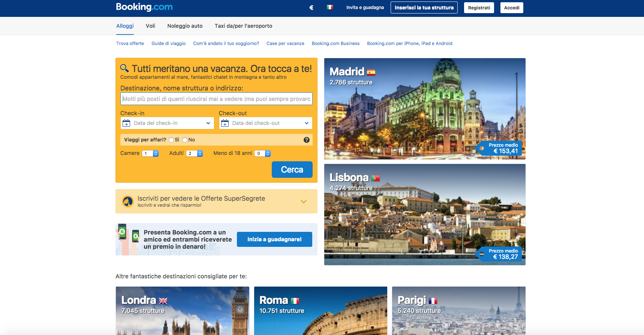The width and height of the screenshot is (644, 335).
Task: Switch to the Voli tab
Action: point(150,26)
